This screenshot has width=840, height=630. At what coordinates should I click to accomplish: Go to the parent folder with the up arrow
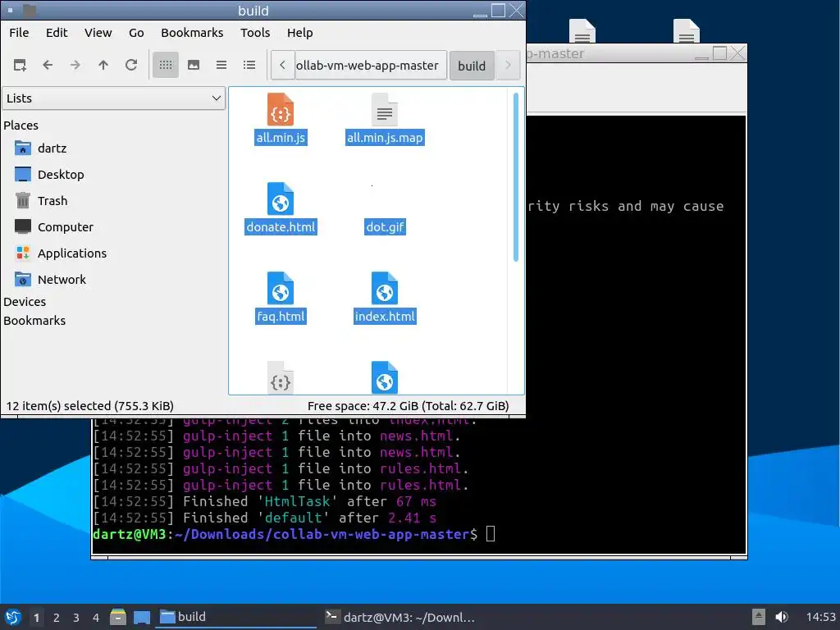click(103, 66)
